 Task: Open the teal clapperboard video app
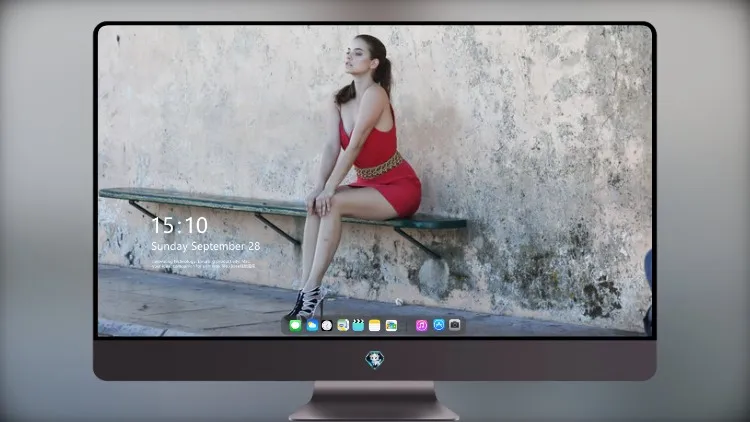click(358, 326)
